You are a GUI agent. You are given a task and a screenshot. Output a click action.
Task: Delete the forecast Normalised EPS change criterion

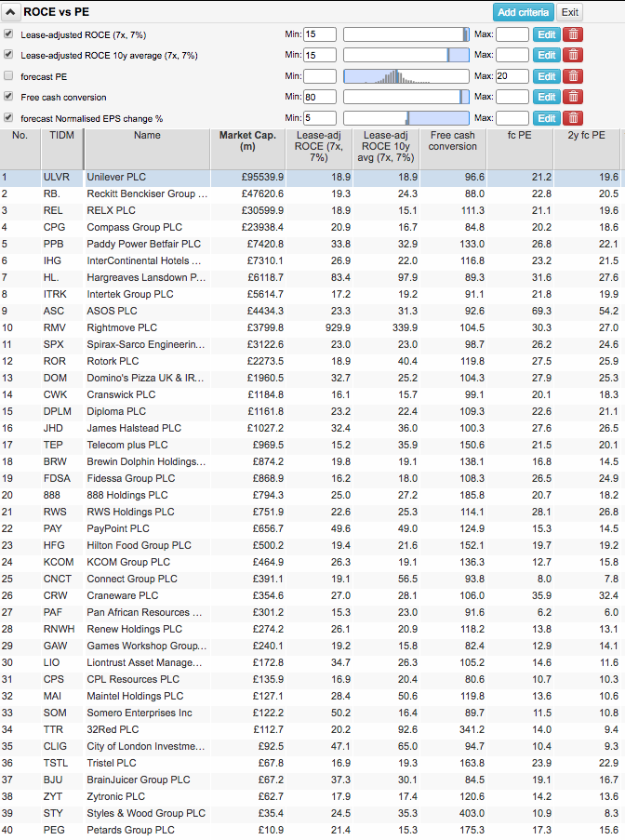tap(573, 118)
